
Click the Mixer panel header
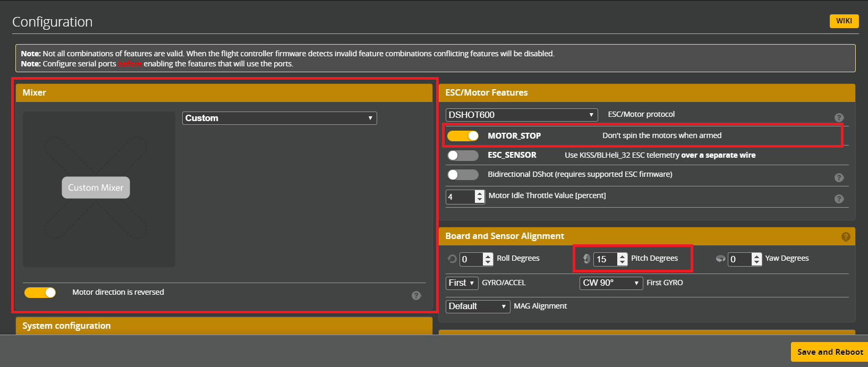[224, 92]
